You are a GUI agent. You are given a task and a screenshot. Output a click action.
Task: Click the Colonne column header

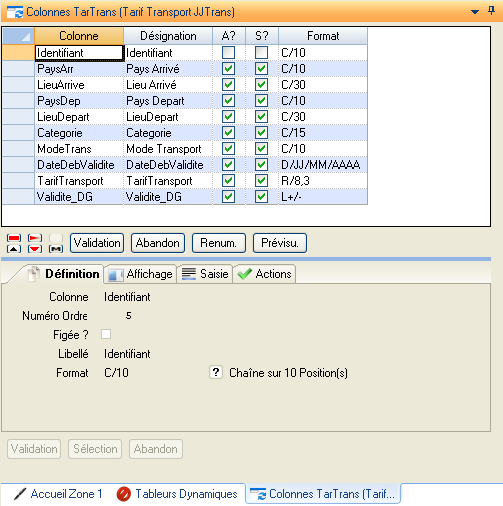click(x=79, y=36)
